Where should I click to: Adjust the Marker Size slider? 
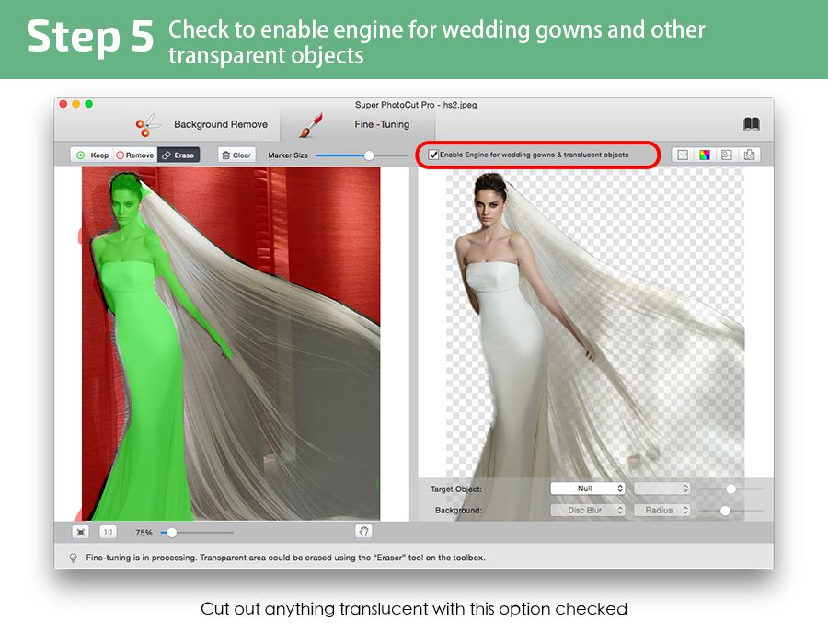(368, 155)
